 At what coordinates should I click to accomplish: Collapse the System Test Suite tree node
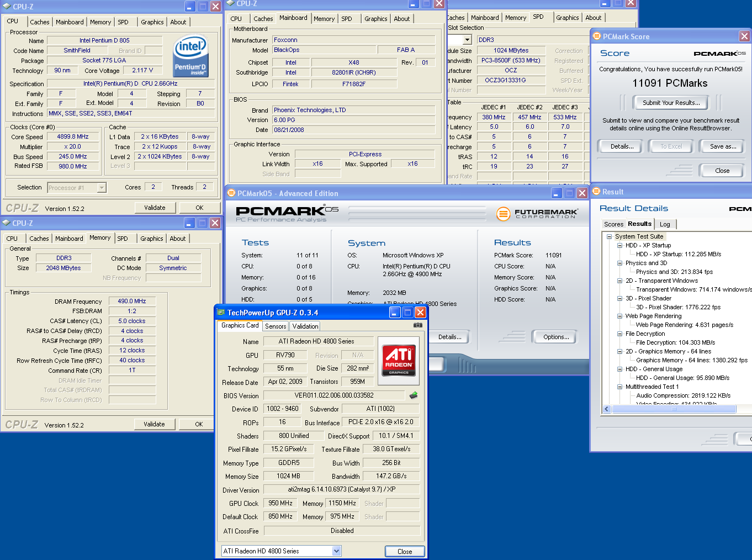[610, 236]
